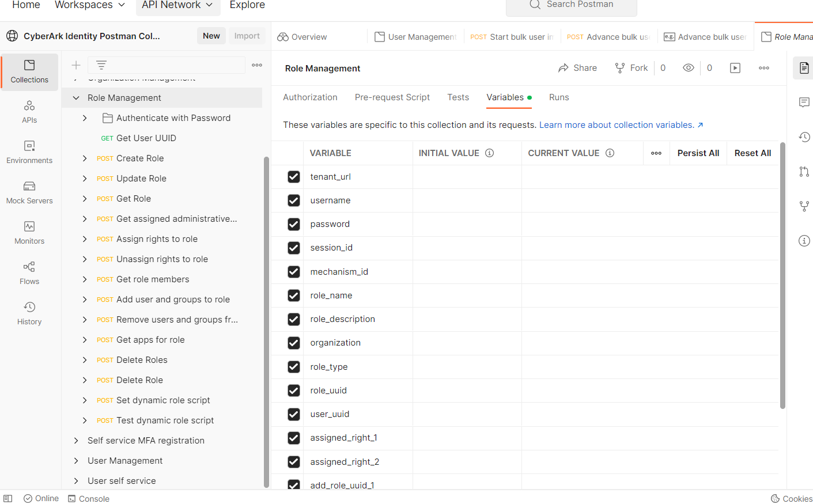
Task: Expand Self service MFA registration folder
Action: (76, 441)
